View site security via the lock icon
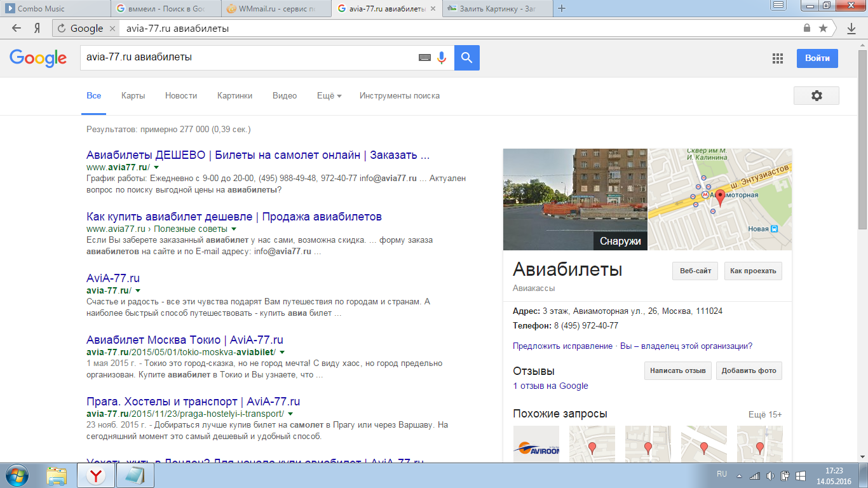Screen dimensions: 868x488 807,29
